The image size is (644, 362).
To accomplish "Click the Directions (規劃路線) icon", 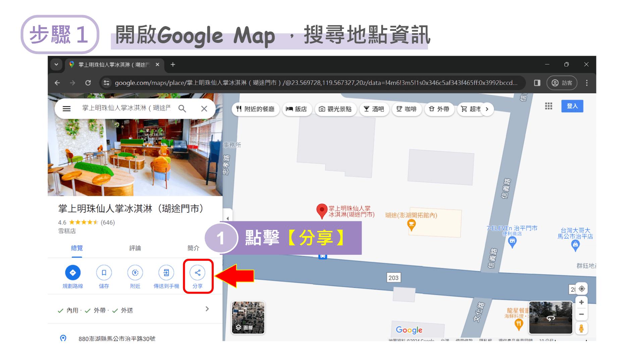I will [x=73, y=273].
